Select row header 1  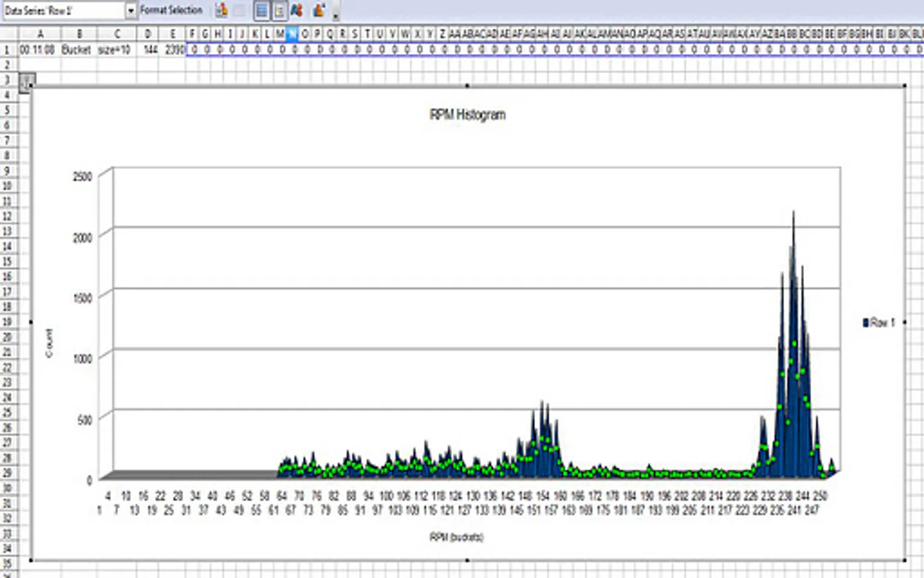8,49
